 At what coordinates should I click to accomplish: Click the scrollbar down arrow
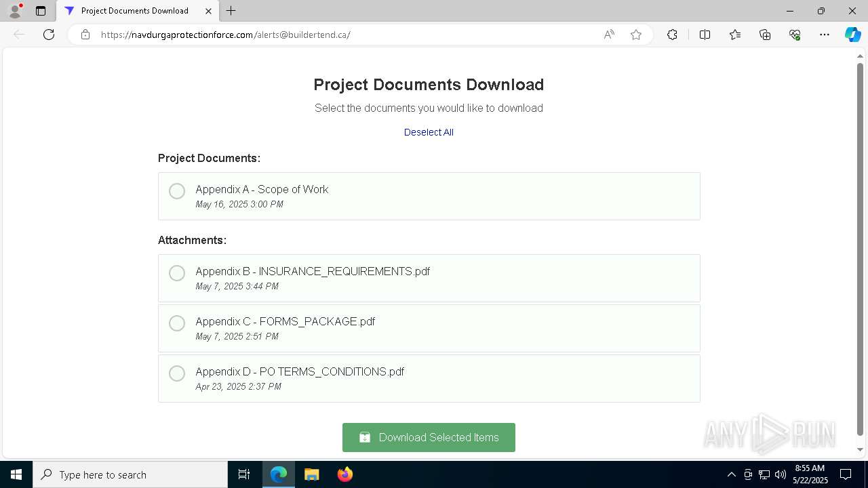coord(860,449)
